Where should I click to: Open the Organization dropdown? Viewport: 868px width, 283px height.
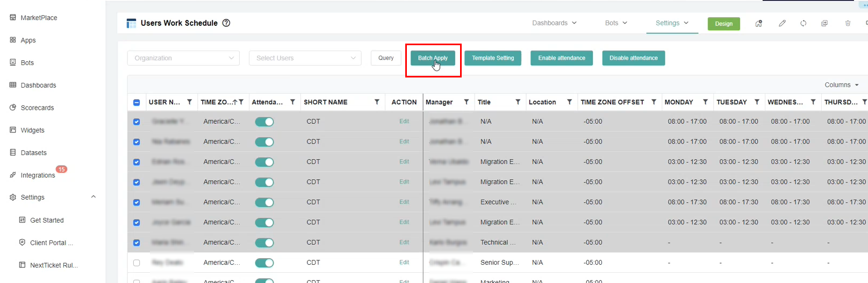click(183, 58)
